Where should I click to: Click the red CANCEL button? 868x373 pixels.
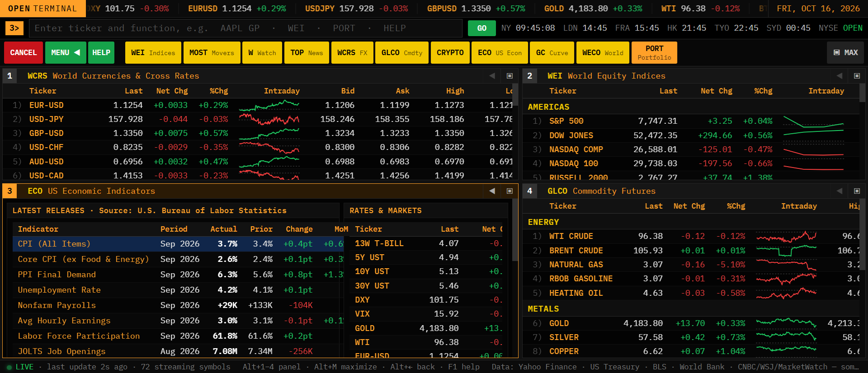[x=24, y=52]
